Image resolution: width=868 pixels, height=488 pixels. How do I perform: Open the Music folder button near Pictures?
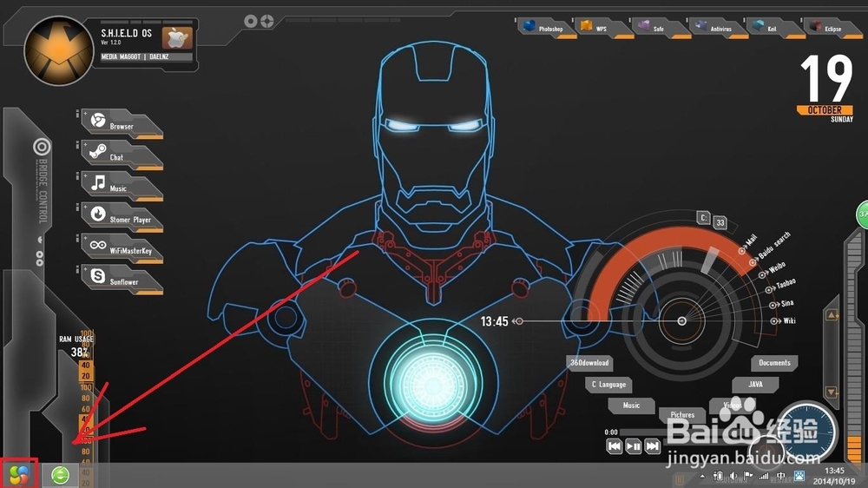(x=631, y=406)
